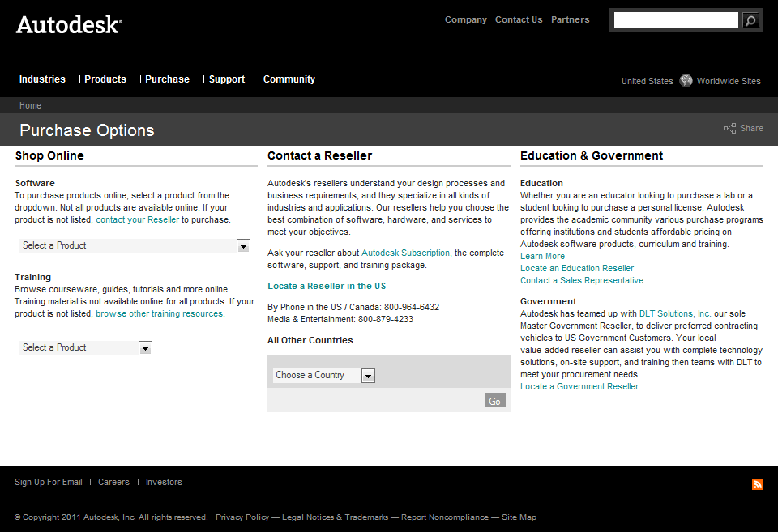Click the Home breadcrumb
Screen dimensions: 778x532
click(x=30, y=105)
